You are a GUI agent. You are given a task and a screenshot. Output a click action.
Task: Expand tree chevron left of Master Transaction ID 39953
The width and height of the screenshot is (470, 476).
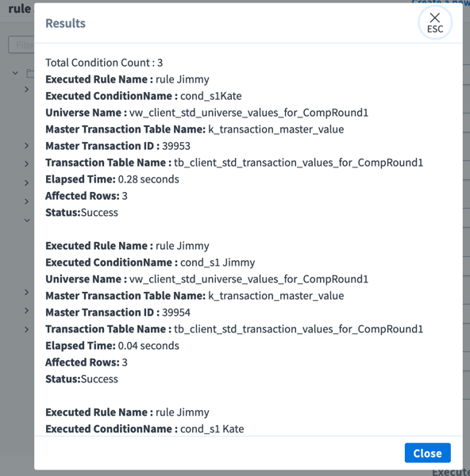27,146
